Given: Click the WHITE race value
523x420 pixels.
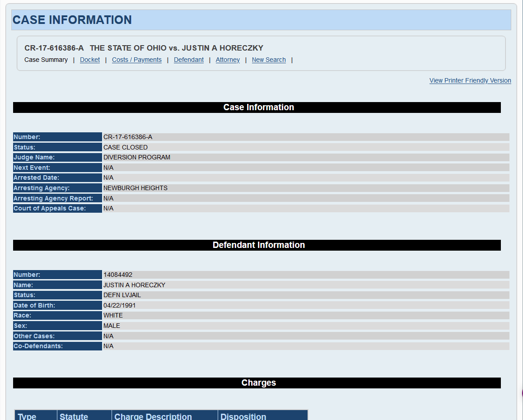Looking at the screenshot, I should (x=113, y=316).
